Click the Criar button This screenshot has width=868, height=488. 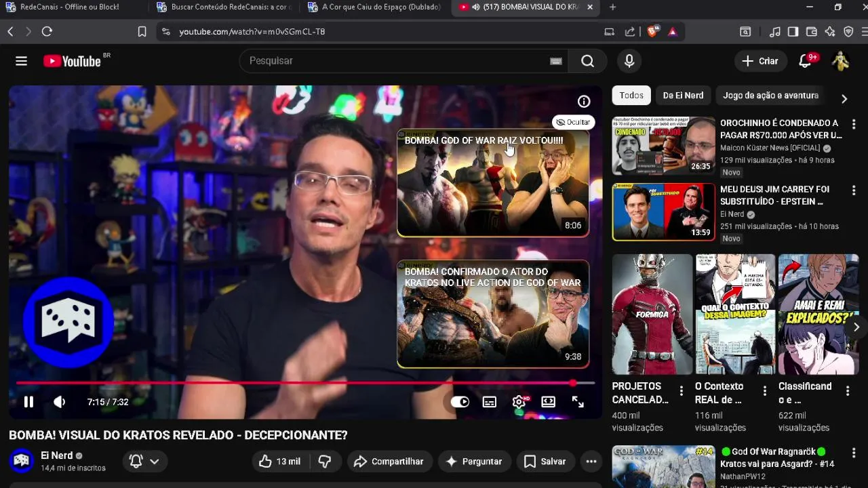click(760, 61)
